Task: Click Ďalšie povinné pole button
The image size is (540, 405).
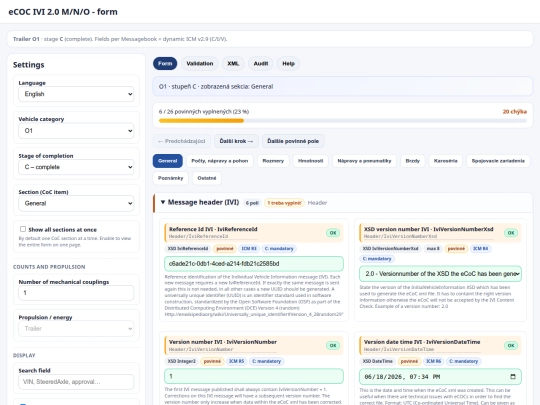Action: click(293, 141)
